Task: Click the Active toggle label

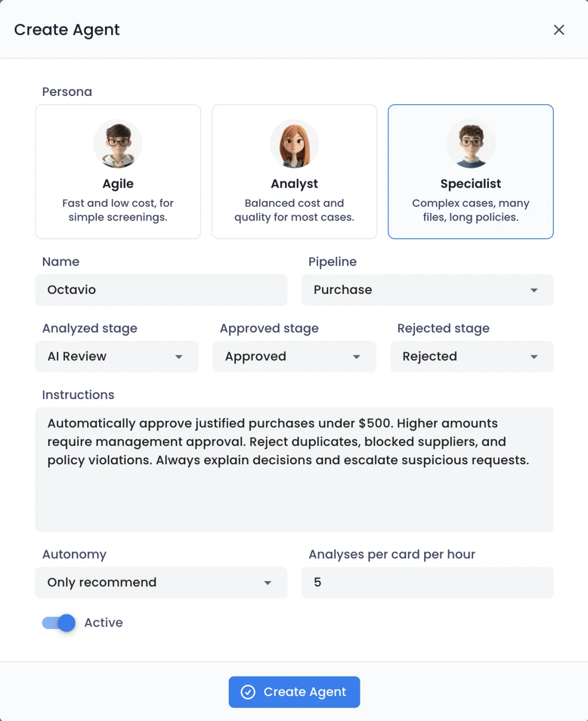Action: pos(104,623)
